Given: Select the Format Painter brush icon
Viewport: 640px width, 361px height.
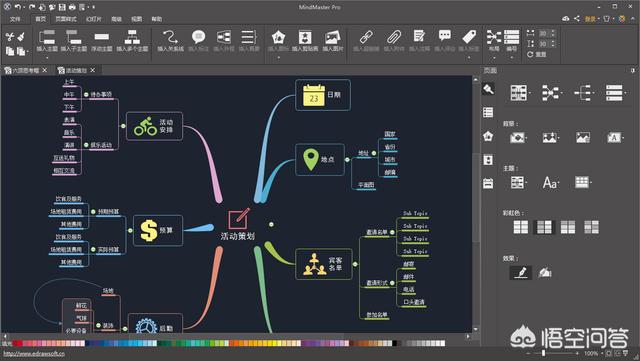Looking at the screenshot, I should [x=21, y=37].
